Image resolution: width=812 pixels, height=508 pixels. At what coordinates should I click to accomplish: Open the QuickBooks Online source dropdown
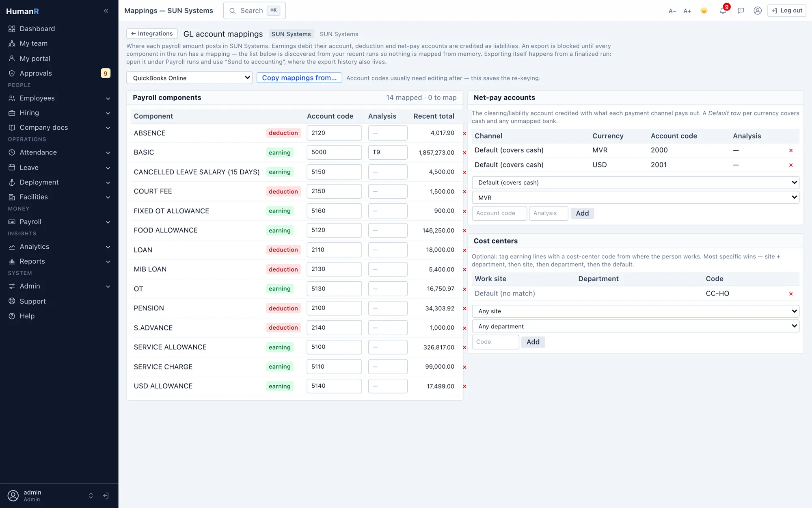pyautogui.click(x=189, y=78)
